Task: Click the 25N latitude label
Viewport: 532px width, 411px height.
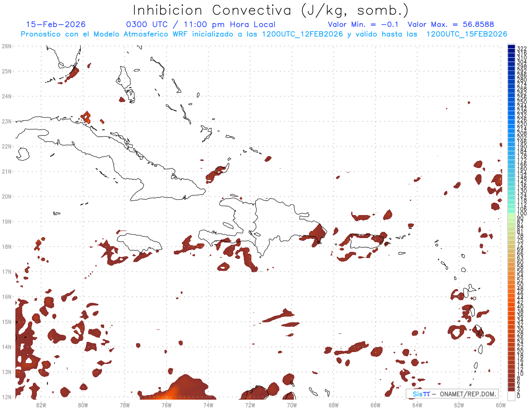Action: (x=7, y=71)
